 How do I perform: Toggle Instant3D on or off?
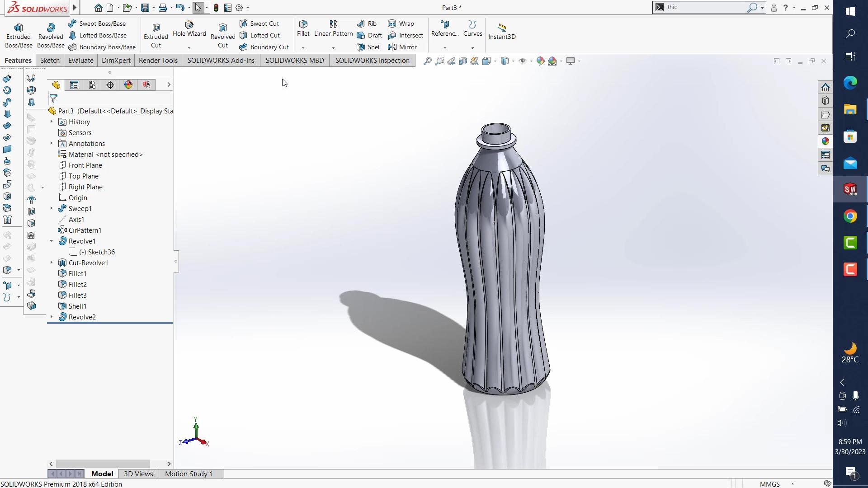[502, 31]
